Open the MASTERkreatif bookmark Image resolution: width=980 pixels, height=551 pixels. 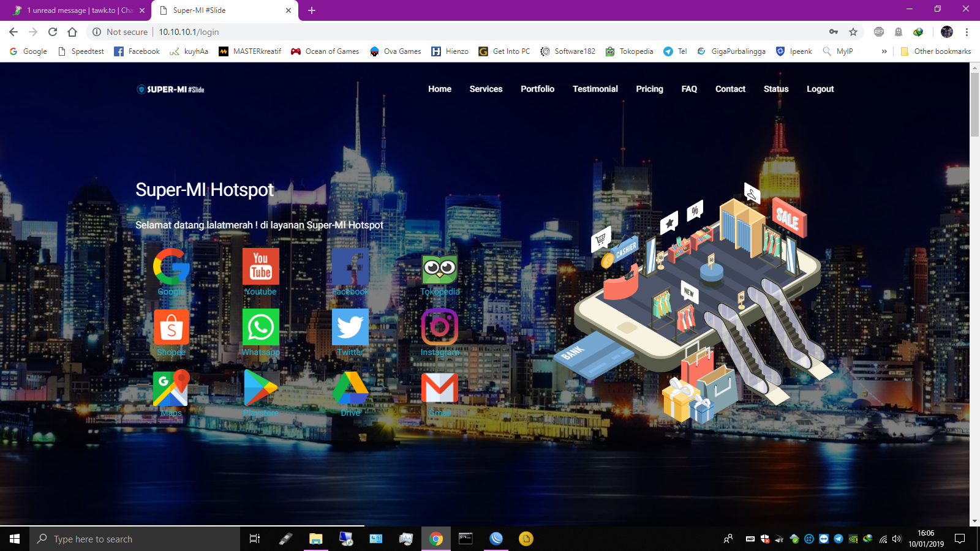[250, 51]
